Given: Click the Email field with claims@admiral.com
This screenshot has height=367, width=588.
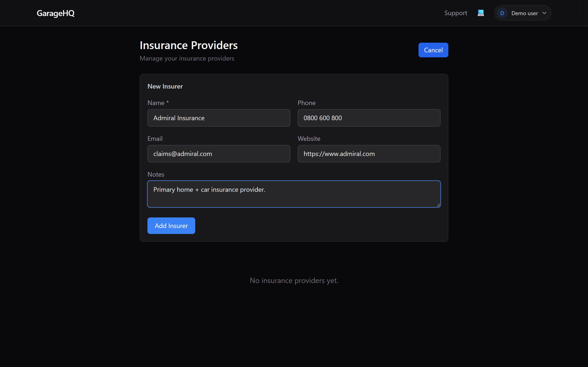Looking at the screenshot, I should [218, 153].
